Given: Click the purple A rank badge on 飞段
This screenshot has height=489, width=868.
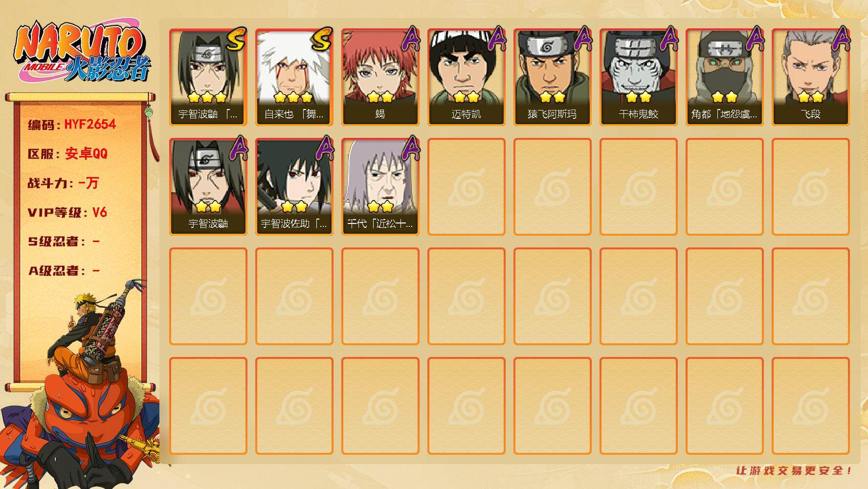Looking at the screenshot, I should pos(841,38).
